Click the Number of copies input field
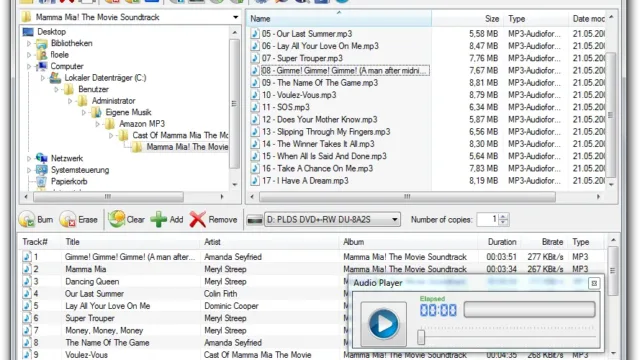640x360 pixels. click(x=487, y=220)
